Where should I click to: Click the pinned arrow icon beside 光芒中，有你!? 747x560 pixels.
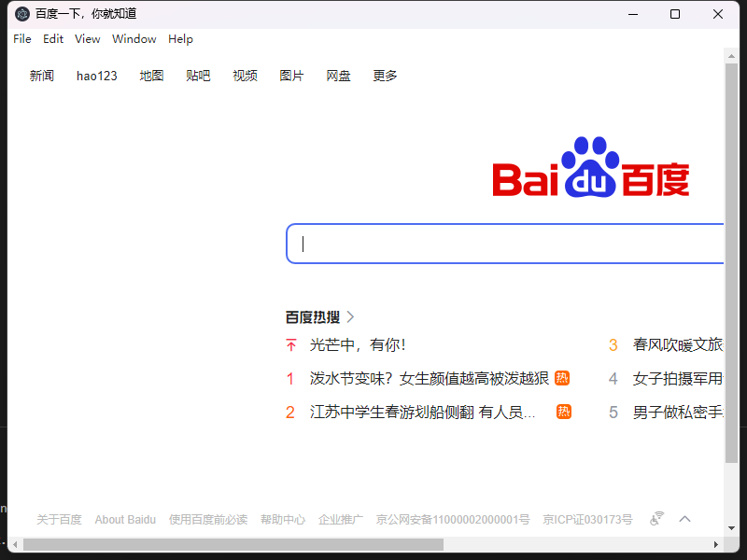tap(290, 344)
